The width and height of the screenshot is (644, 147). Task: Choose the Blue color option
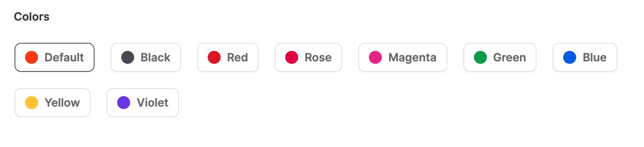tap(585, 57)
